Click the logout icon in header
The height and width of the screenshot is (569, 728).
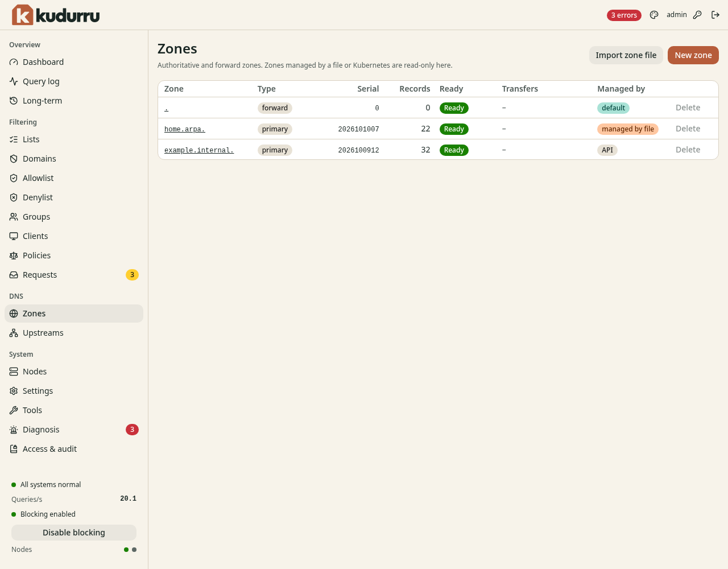click(x=715, y=15)
